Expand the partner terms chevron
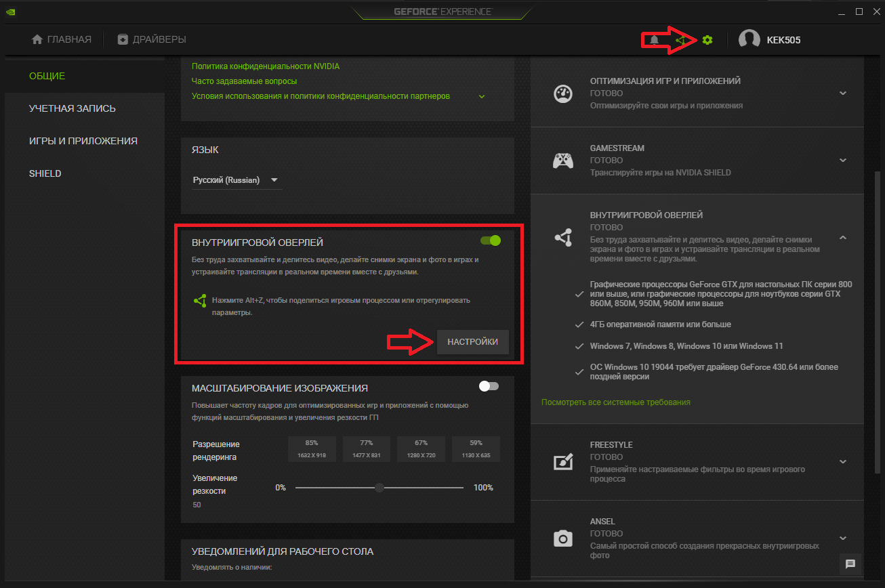Screen dimensions: 885x588 click(482, 96)
